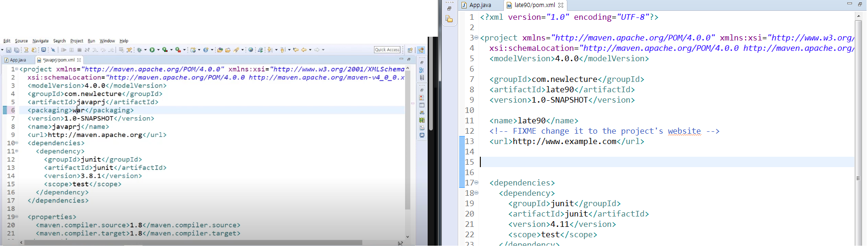Open the Edit menu

point(7,41)
